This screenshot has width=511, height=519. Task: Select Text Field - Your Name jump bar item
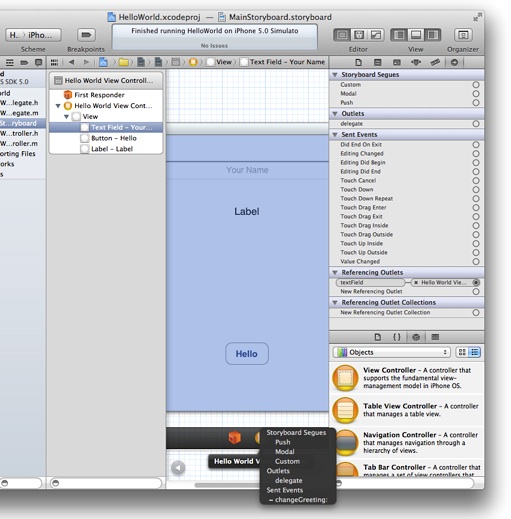(x=282, y=62)
